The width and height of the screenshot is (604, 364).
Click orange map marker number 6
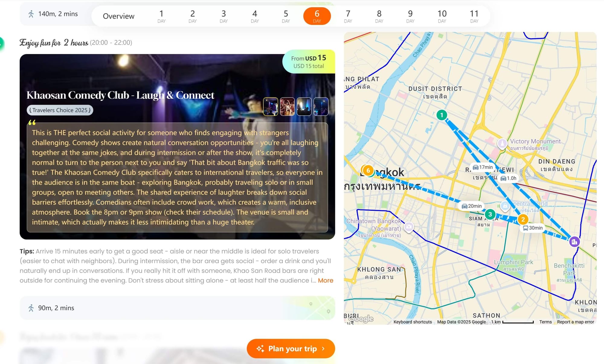click(368, 171)
